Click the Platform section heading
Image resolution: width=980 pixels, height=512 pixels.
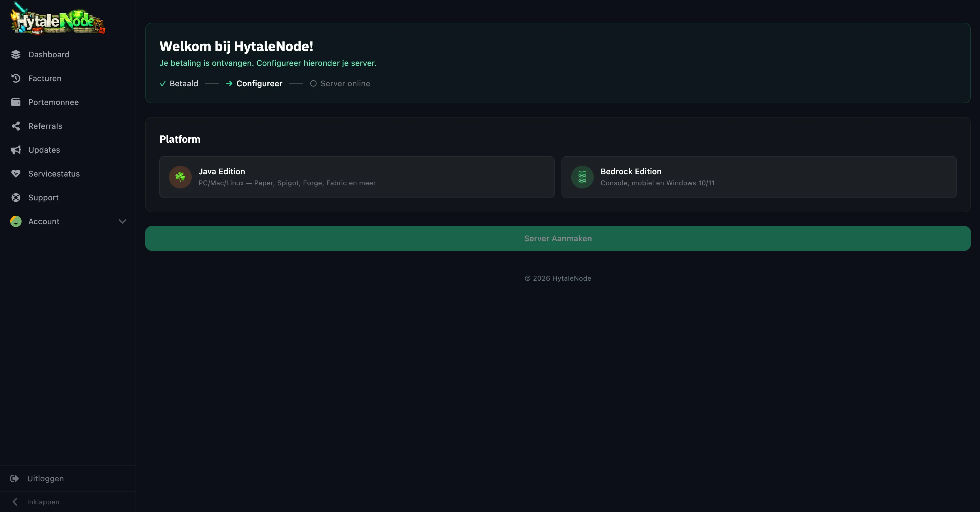(180, 139)
